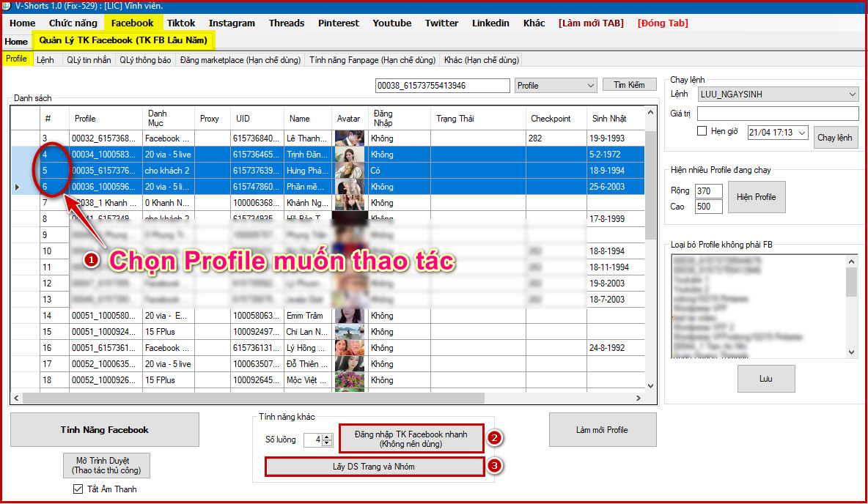Click the profile search text field
Viewport: 868px width, 504px height.
point(442,86)
